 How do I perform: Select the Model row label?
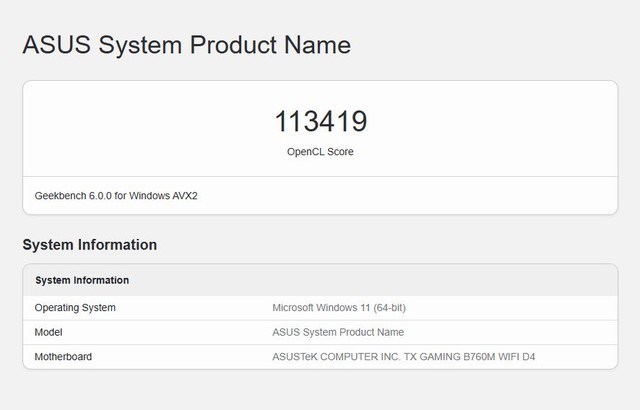click(x=49, y=332)
